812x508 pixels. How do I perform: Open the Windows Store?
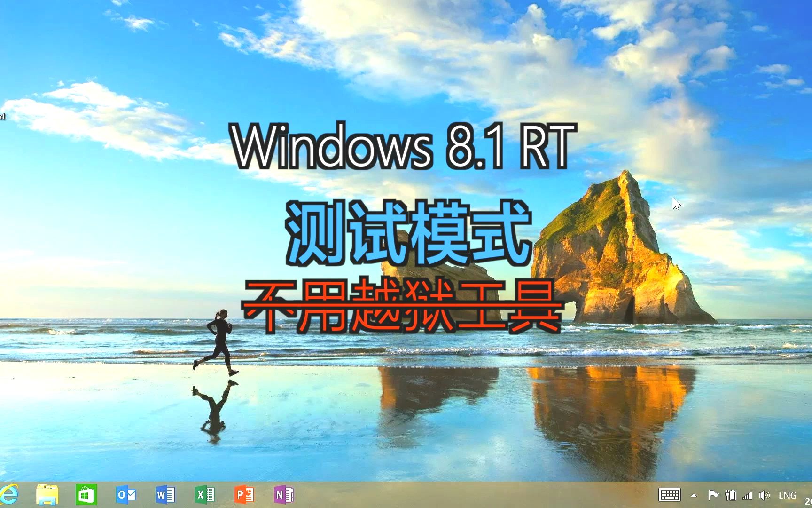tap(86, 495)
